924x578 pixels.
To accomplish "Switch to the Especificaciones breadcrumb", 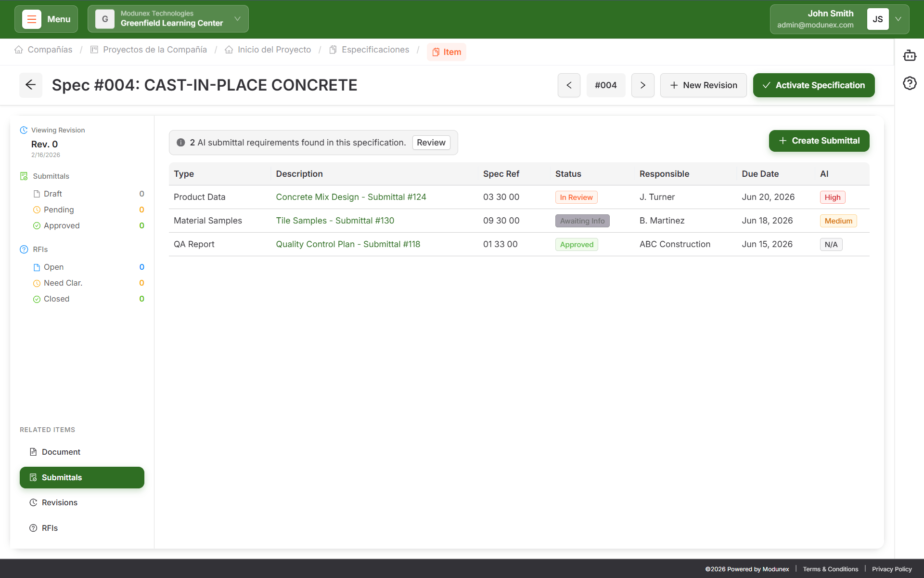I will [x=375, y=50].
